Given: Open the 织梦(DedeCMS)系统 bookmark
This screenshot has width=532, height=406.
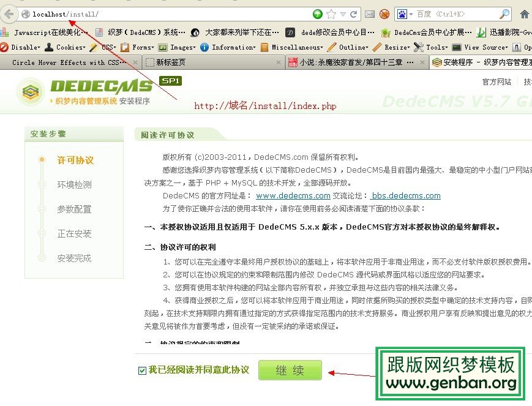Looking at the screenshot, I should (141, 32).
